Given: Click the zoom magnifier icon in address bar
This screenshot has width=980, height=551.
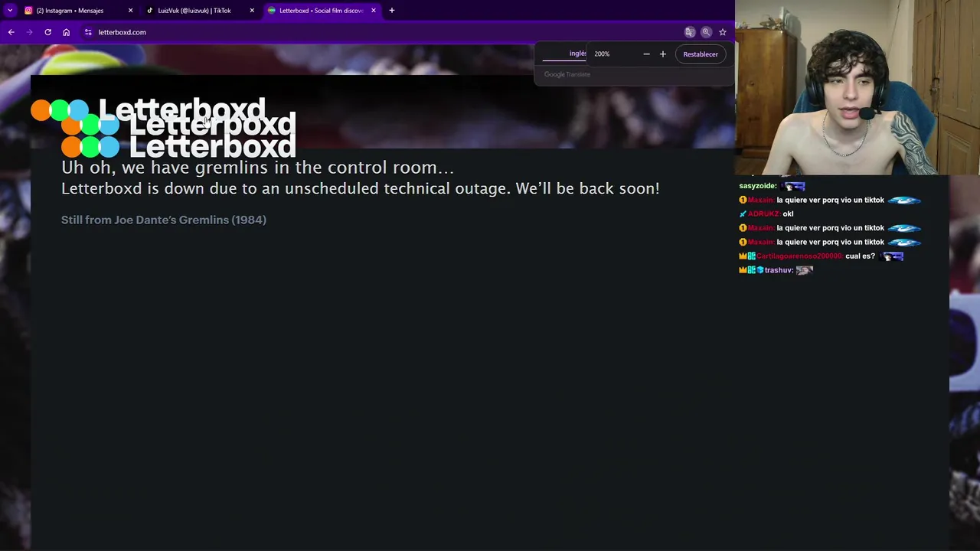Looking at the screenshot, I should [x=706, y=32].
